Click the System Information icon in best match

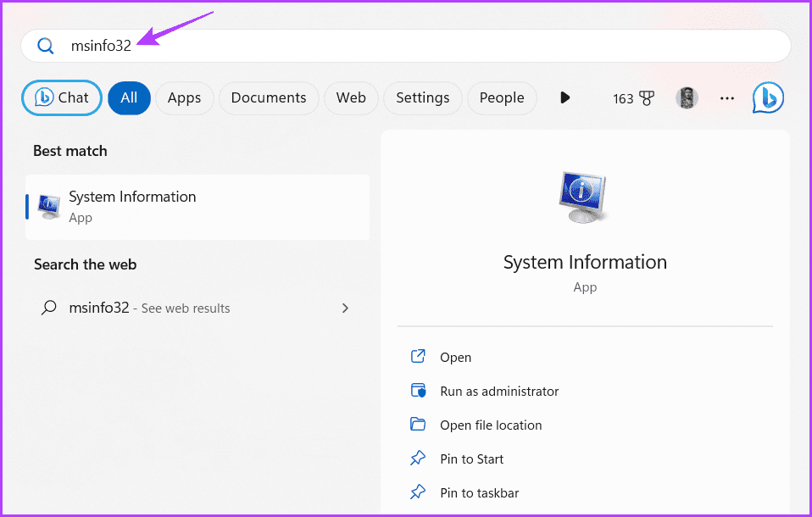pyautogui.click(x=49, y=207)
